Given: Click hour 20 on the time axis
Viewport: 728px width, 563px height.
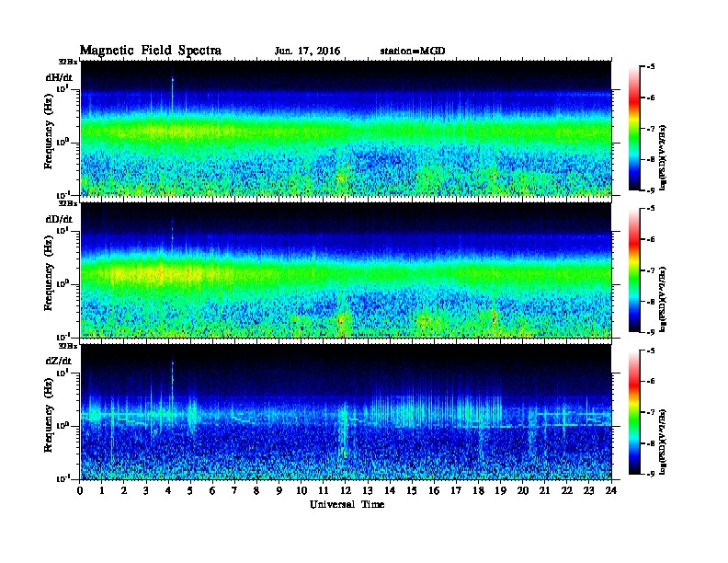Looking at the screenshot, I should (x=523, y=491).
